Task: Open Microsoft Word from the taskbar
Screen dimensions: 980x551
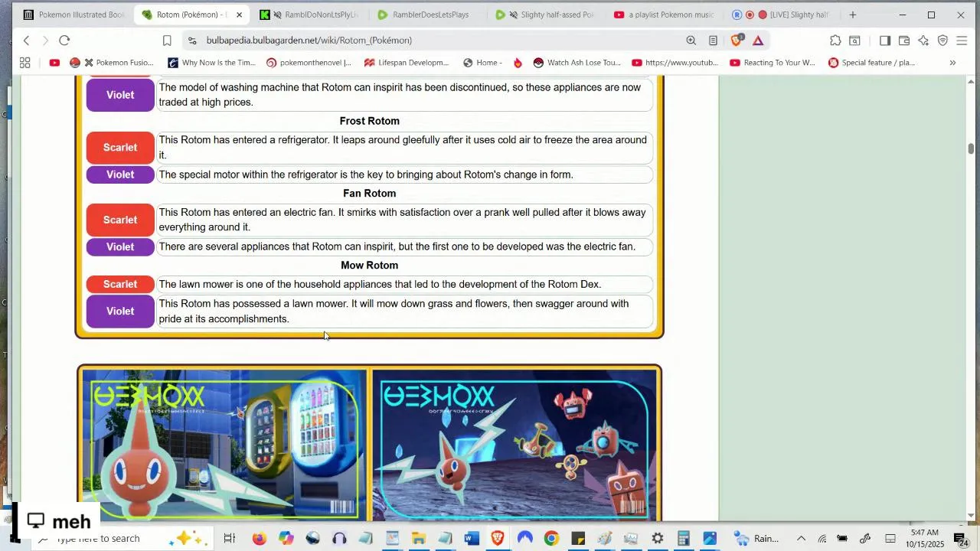Action: (x=472, y=539)
